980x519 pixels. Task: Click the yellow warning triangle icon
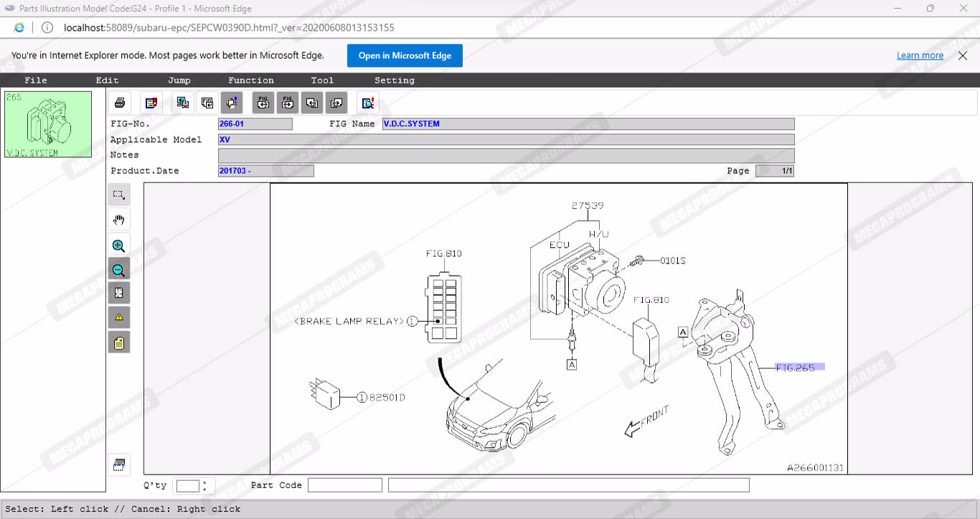click(119, 317)
